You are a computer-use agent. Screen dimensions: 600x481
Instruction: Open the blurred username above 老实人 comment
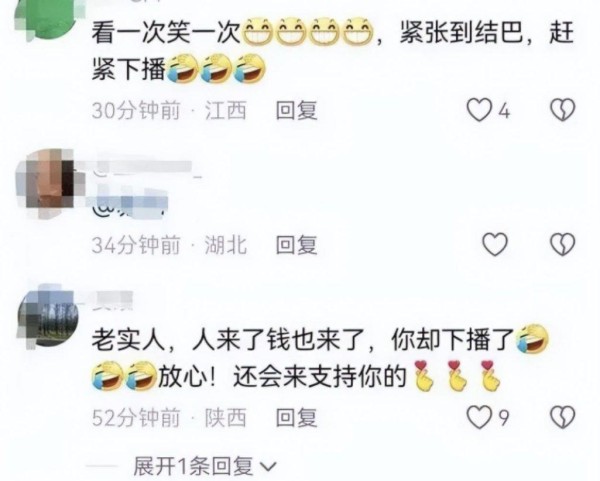point(112,300)
